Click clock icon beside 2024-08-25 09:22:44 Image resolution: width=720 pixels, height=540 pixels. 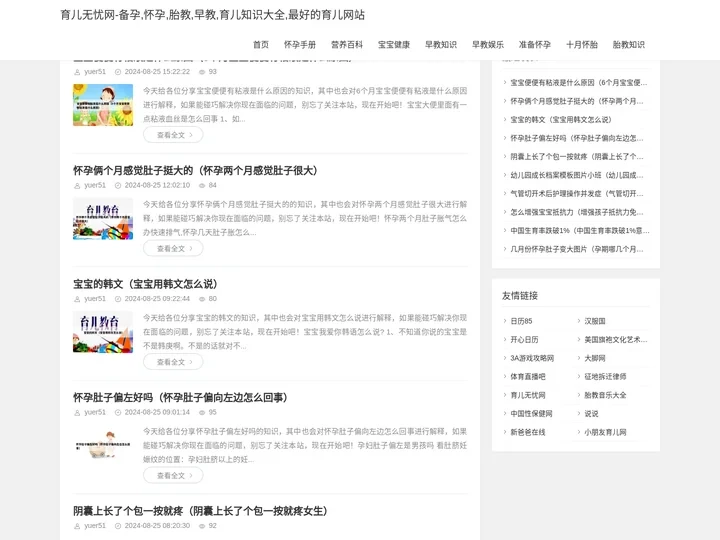click(x=118, y=299)
